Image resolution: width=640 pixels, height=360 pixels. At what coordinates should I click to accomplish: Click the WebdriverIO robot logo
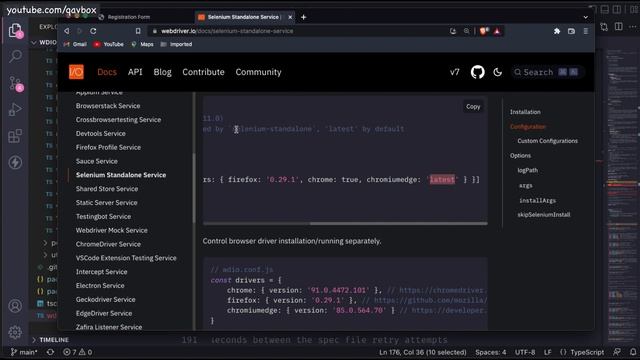[x=76, y=72]
